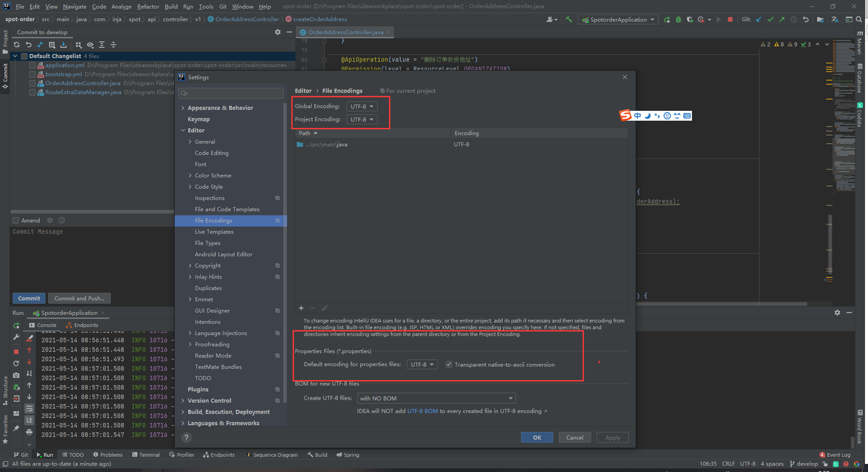Tick the application.yml file checkbox
Viewport: 868px width, 472px height.
[32, 65]
